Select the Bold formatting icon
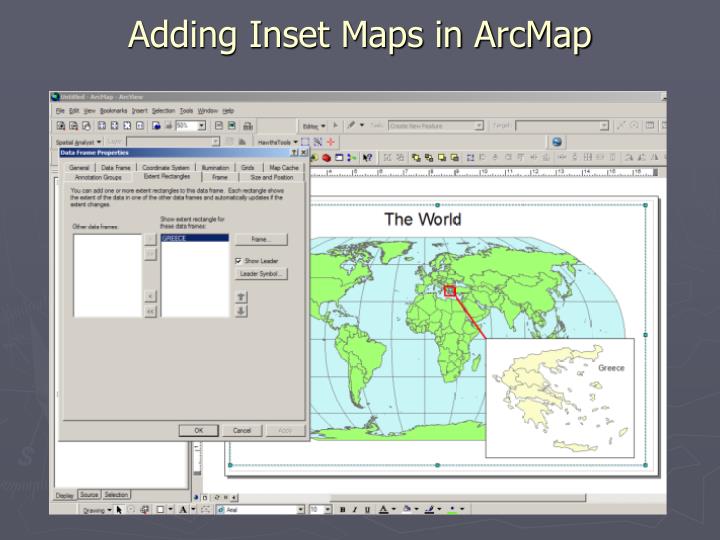 (x=342, y=509)
